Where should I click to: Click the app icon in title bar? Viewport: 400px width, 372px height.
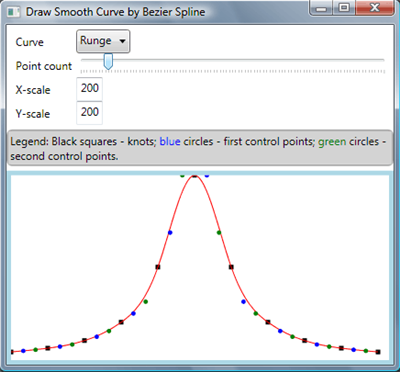click(13, 12)
